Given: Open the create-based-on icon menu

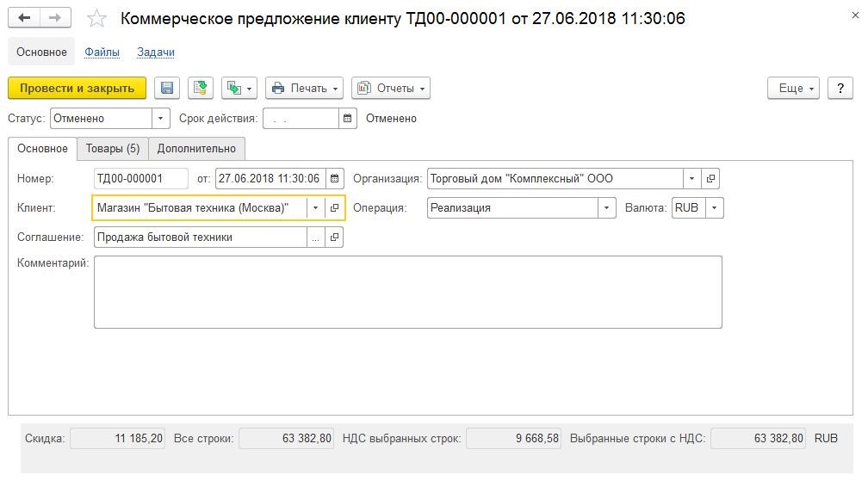Looking at the screenshot, I should click(x=239, y=88).
